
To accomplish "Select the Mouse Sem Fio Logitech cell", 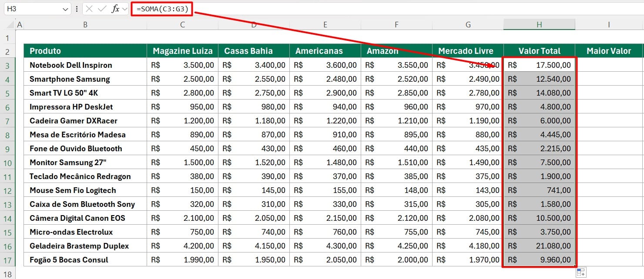I will 85,190.
